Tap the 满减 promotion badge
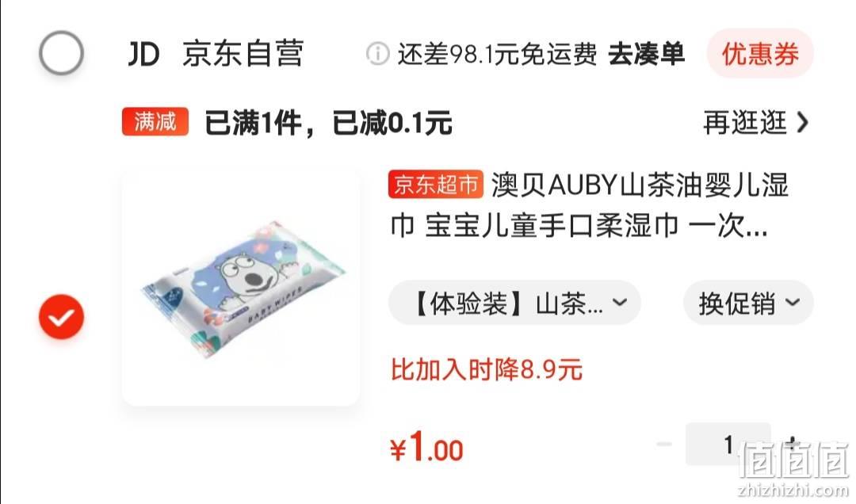856x504 pixels. click(x=155, y=122)
